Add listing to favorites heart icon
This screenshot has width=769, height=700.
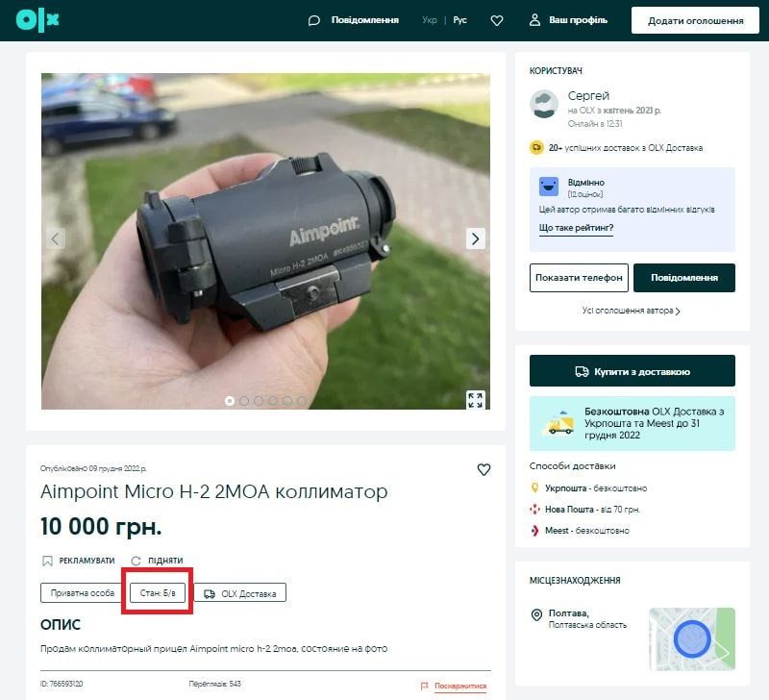(x=484, y=469)
